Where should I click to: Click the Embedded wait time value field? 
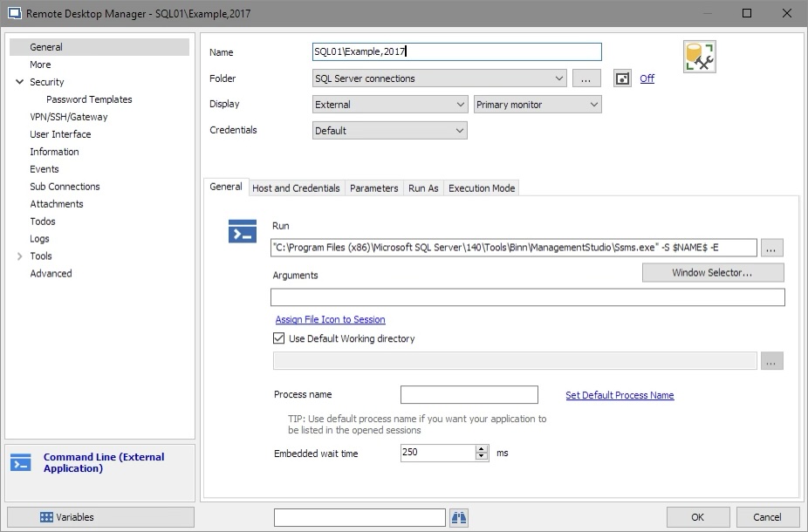click(438, 453)
